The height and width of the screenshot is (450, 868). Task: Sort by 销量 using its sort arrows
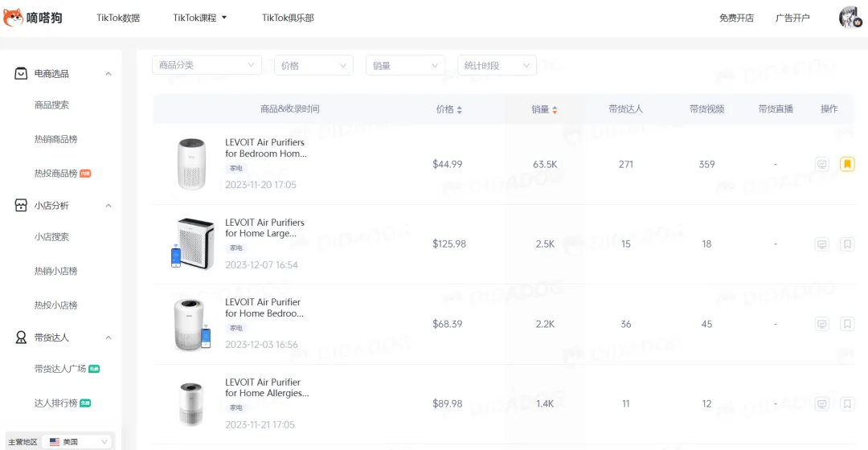pyautogui.click(x=555, y=109)
